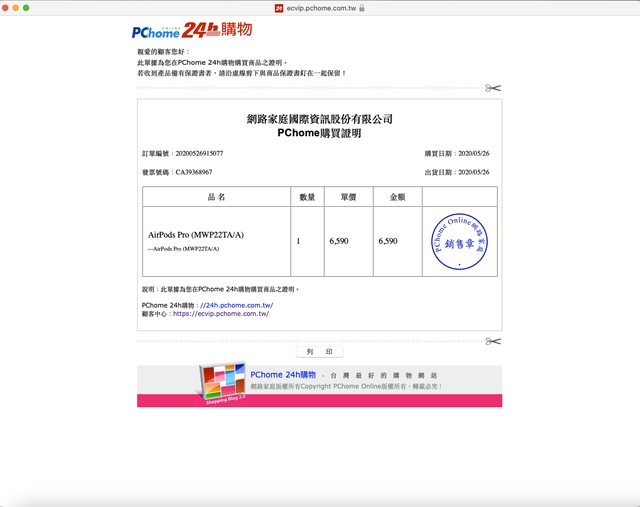Click the ecvip.pchome.com.tw address text
The image size is (640, 507).
[x=321, y=8]
